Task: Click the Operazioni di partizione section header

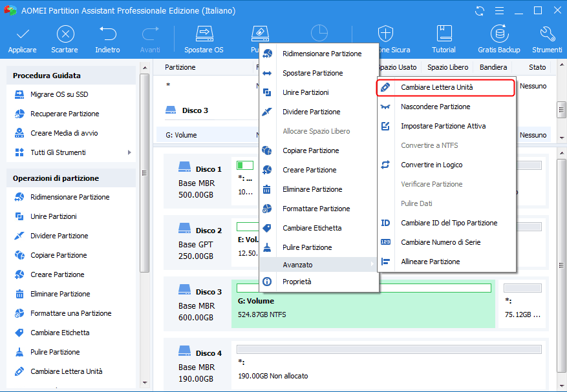Action: click(71, 178)
